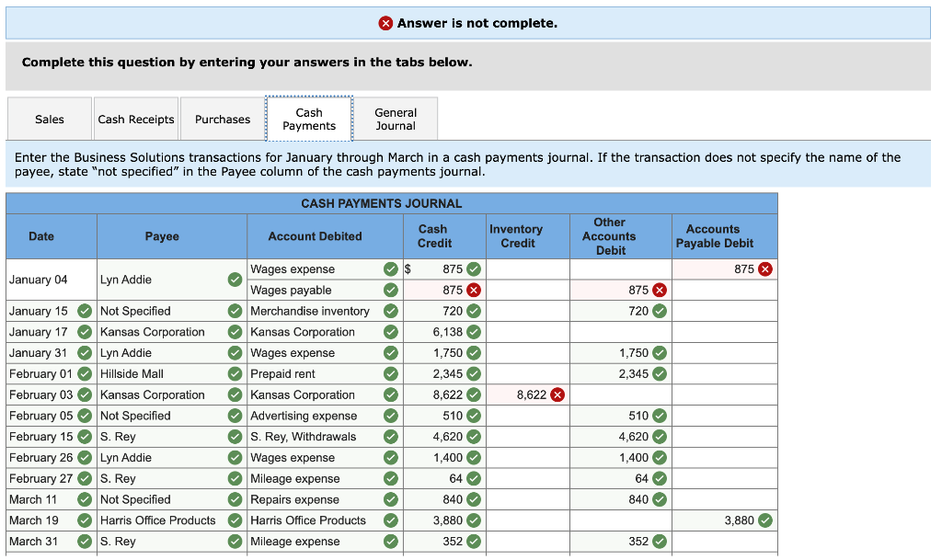Click the Kansas Corporation payee cell for January 17
Image resolution: width=942 pixels, height=560 pixels.
click(x=172, y=332)
